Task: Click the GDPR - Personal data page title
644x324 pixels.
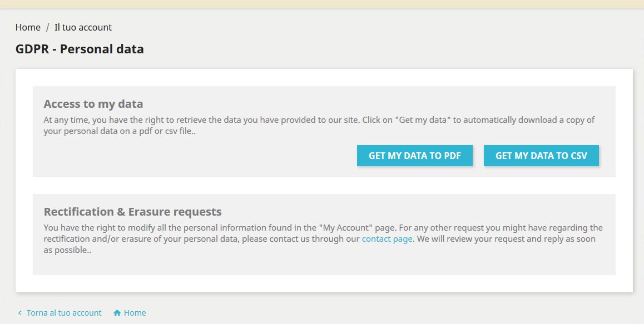Action: 80,49
